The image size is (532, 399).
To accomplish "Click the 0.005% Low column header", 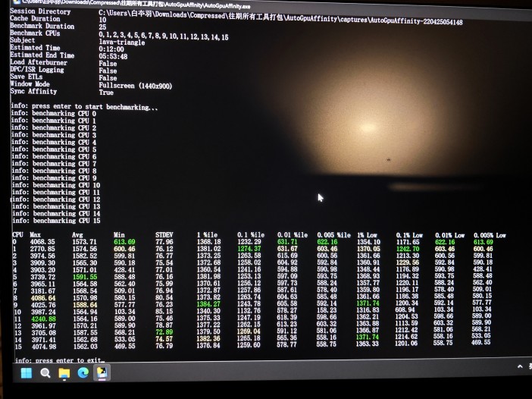I will point(490,235).
